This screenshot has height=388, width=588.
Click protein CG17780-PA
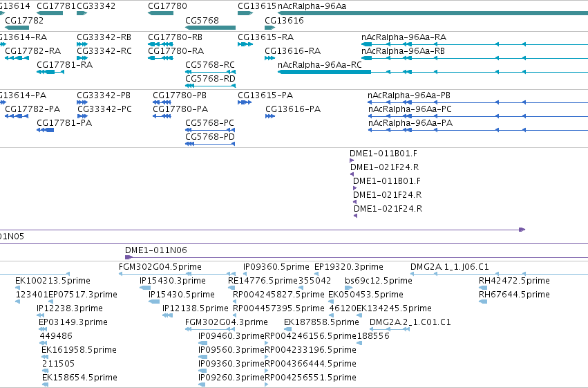[180, 109]
